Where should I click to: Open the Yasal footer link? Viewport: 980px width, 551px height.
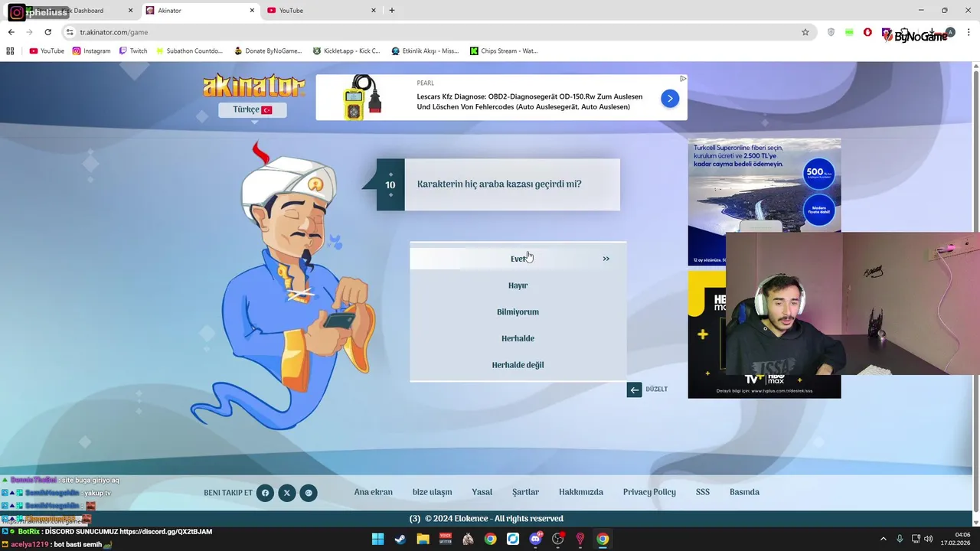coord(482,492)
